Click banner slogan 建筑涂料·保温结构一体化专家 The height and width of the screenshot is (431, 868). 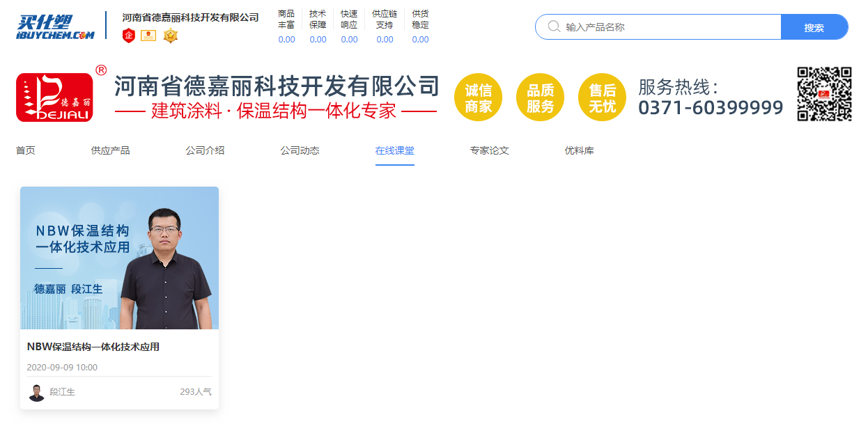point(274,111)
